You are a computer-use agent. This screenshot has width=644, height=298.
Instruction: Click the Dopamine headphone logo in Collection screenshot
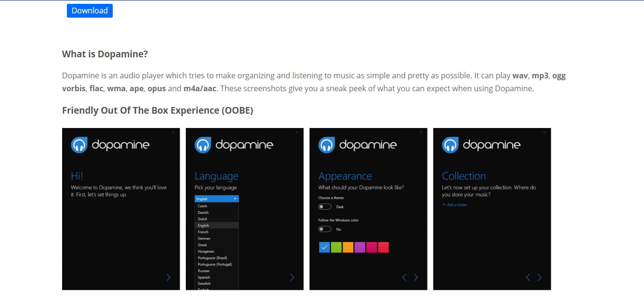pos(450,145)
